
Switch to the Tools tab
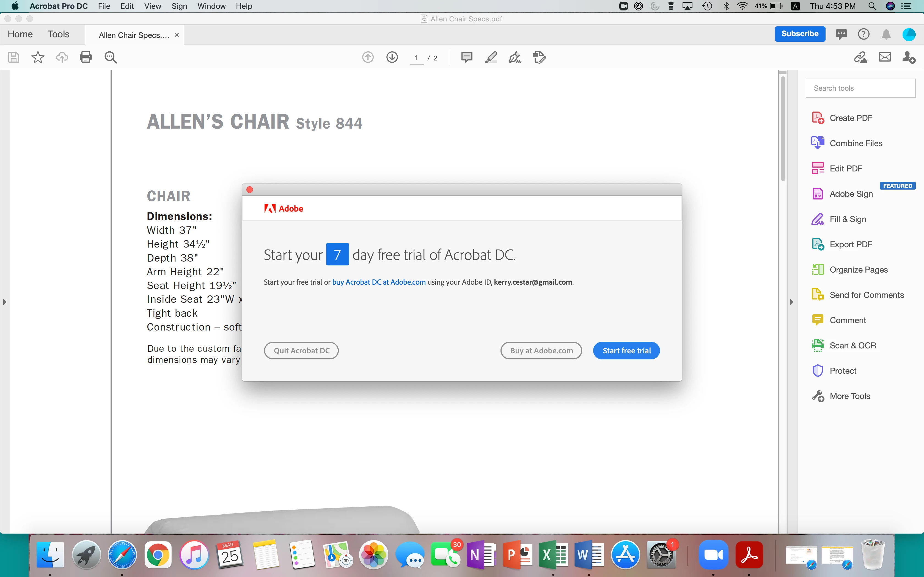[x=58, y=34]
